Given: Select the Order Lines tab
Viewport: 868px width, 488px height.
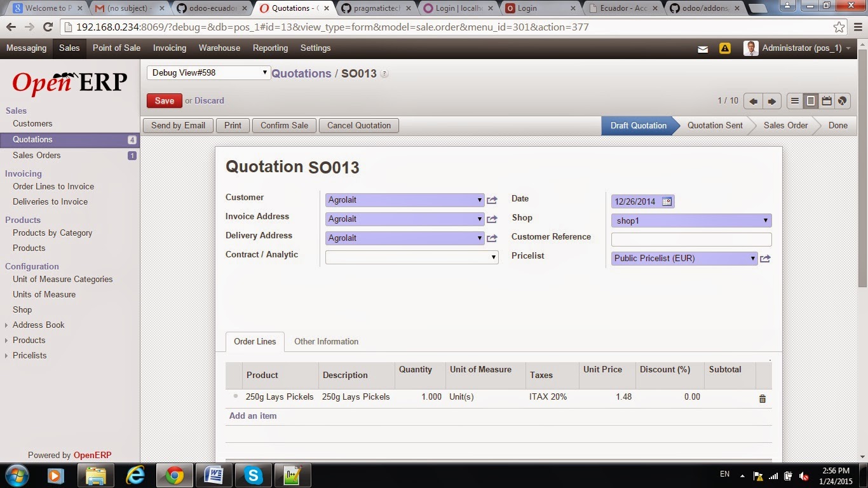Looking at the screenshot, I should [x=255, y=342].
